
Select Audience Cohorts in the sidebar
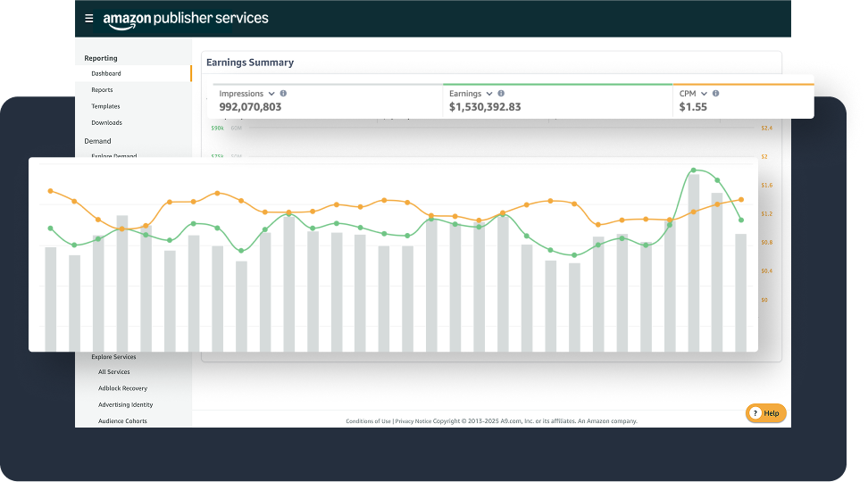(122, 420)
